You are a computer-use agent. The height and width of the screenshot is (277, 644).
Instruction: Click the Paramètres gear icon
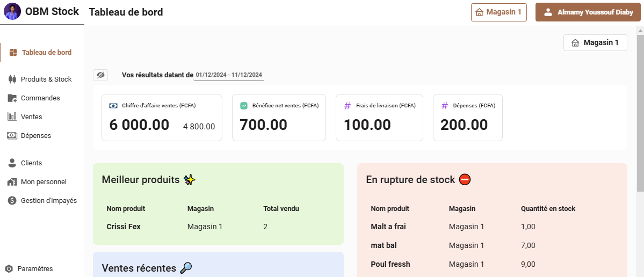[9, 269]
